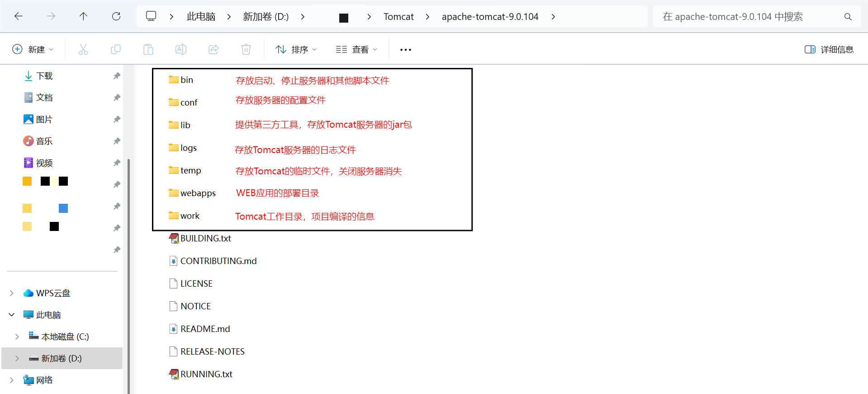
Task: Click 新加卷 (D:) in the breadcrumb
Action: [x=266, y=17]
